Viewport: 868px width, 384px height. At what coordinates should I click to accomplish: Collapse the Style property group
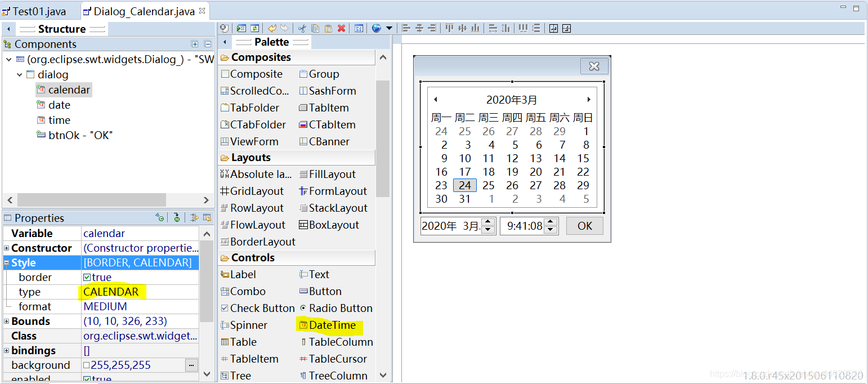tap(7, 263)
